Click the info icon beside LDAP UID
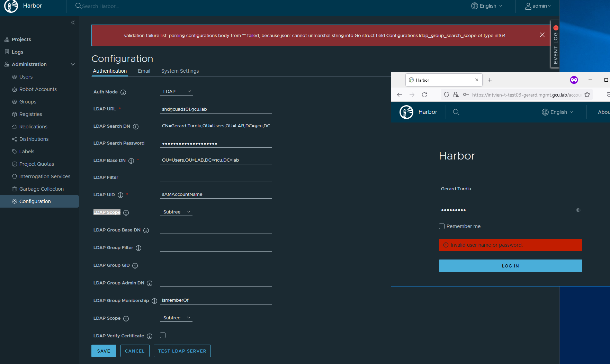The image size is (610, 364). coord(120,195)
